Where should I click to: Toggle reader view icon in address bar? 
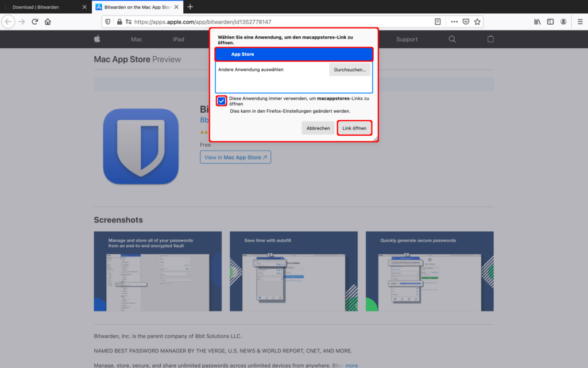tap(438, 22)
